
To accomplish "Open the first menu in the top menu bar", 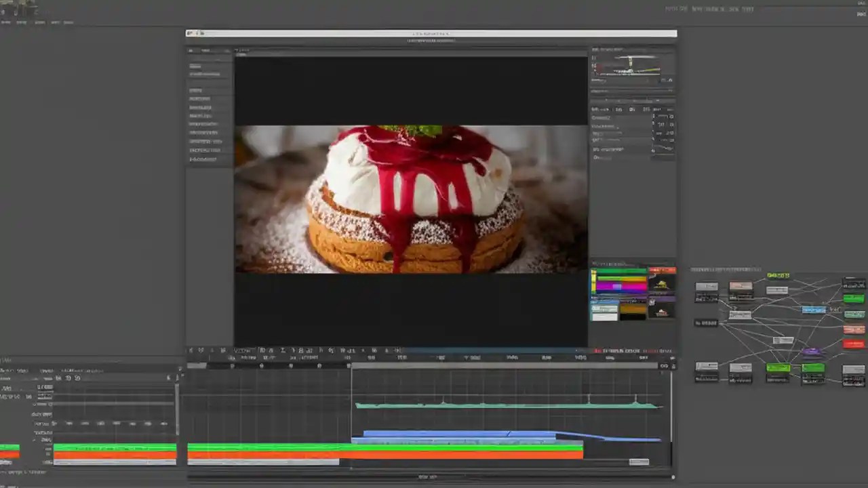I will [x=5, y=22].
